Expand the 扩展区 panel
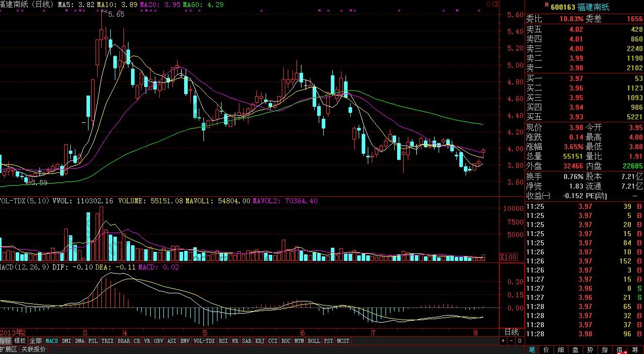The image size is (644, 354). 8,349
